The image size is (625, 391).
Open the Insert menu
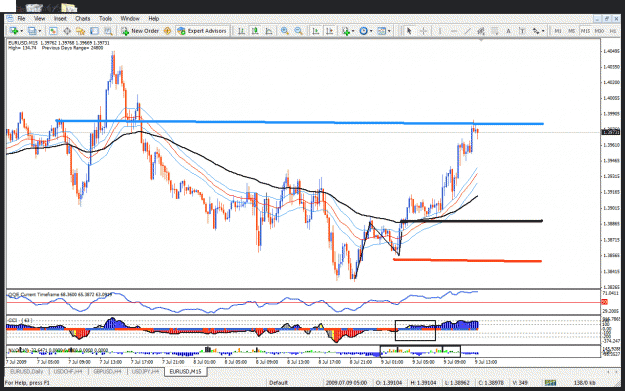pyautogui.click(x=60, y=18)
